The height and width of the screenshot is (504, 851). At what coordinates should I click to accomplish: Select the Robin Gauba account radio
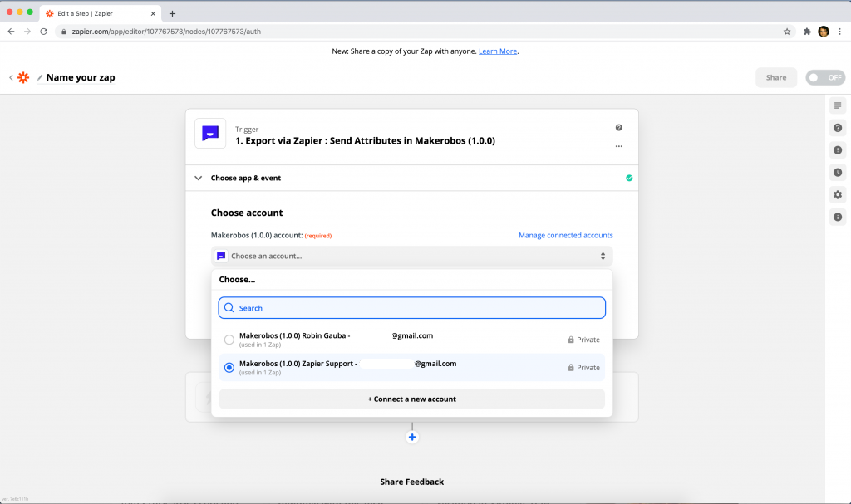coord(229,340)
